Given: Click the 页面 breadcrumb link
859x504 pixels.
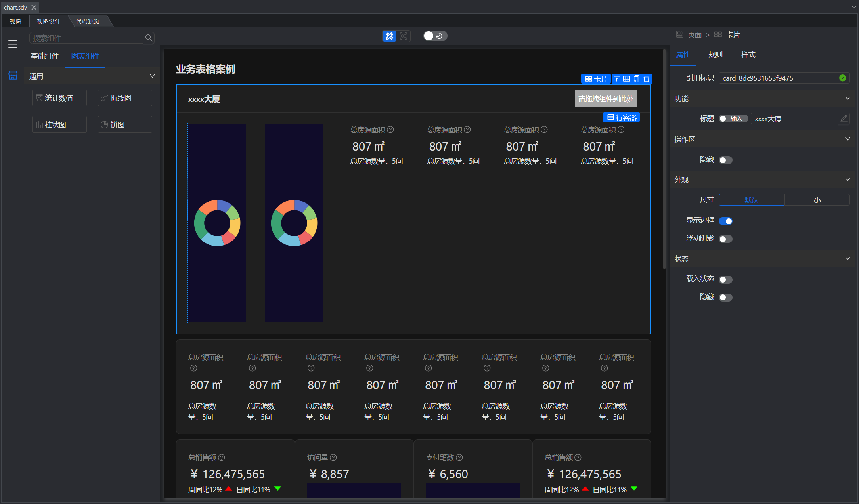Looking at the screenshot, I should pyautogui.click(x=694, y=35).
